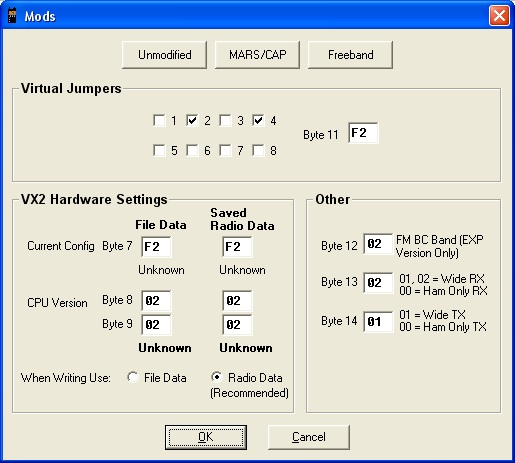The width and height of the screenshot is (515, 463).
Task: Apply the Unmodified preset
Action: point(165,55)
